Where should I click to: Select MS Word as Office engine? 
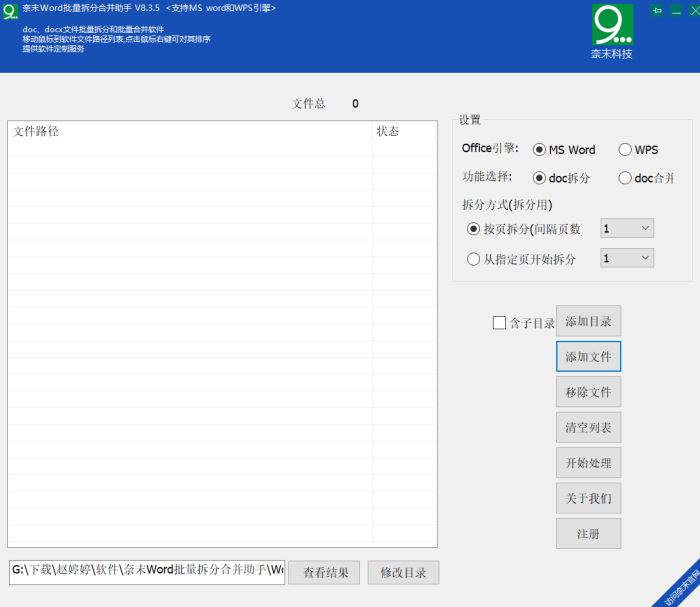(x=564, y=150)
